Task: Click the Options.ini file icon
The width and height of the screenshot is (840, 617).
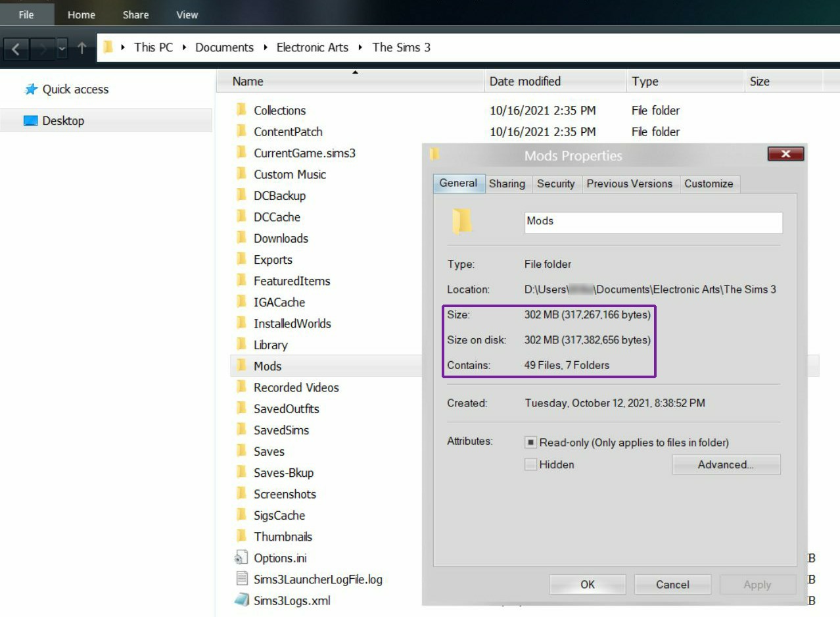Action: [x=241, y=558]
